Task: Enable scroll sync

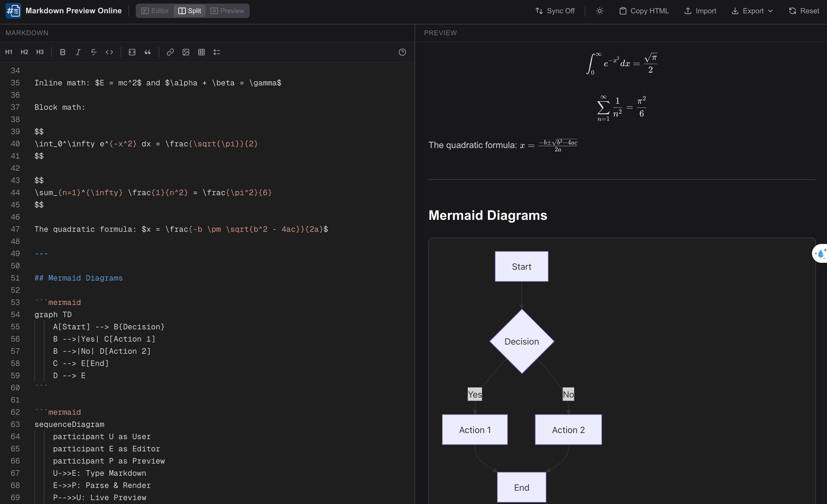Action: pyautogui.click(x=554, y=11)
